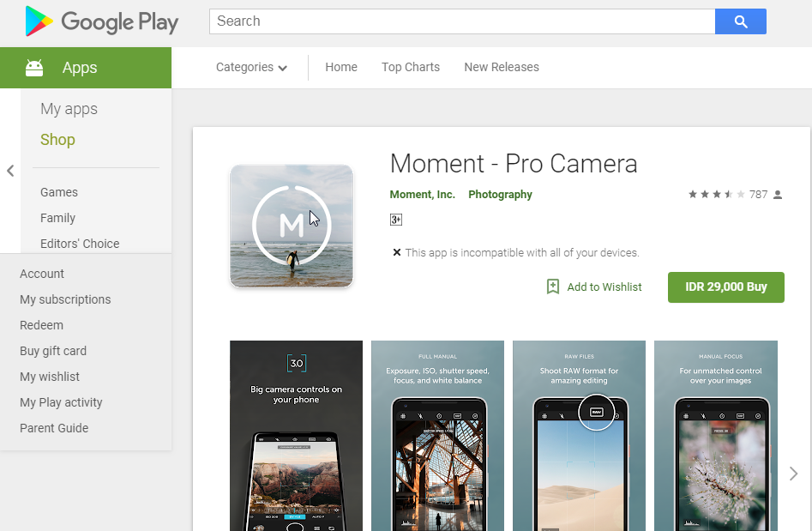Open the Apps section header
Screen dimensions: 812x531
[86, 68]
